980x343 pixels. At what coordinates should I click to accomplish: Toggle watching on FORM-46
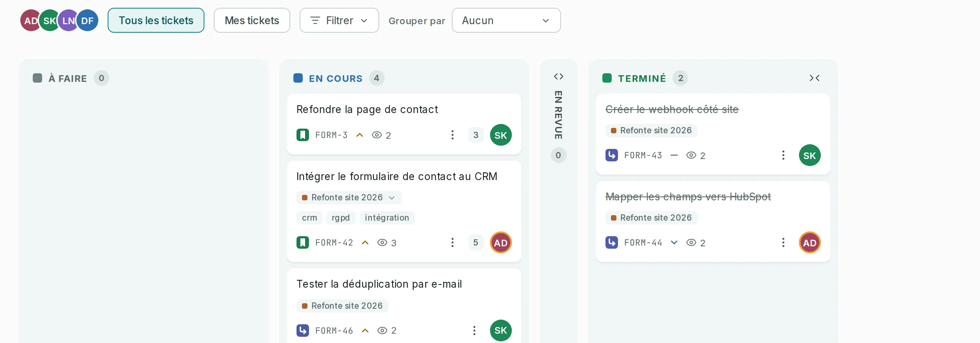387,331
